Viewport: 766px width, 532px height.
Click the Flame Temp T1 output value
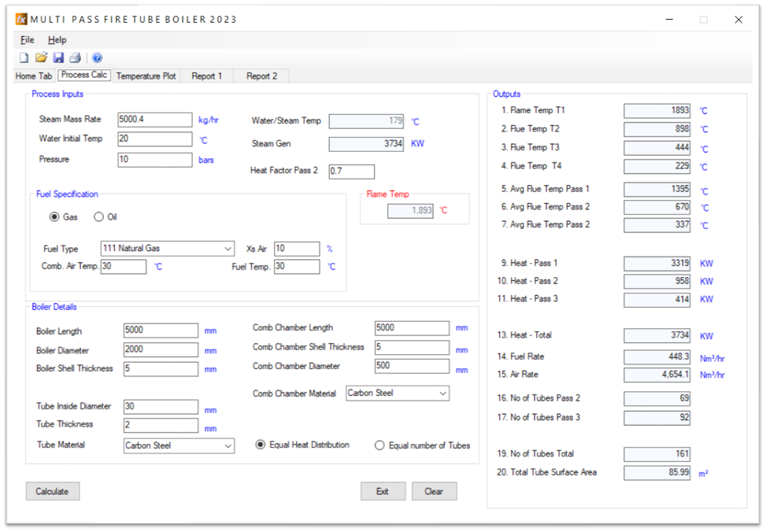[x=657, y=111]
